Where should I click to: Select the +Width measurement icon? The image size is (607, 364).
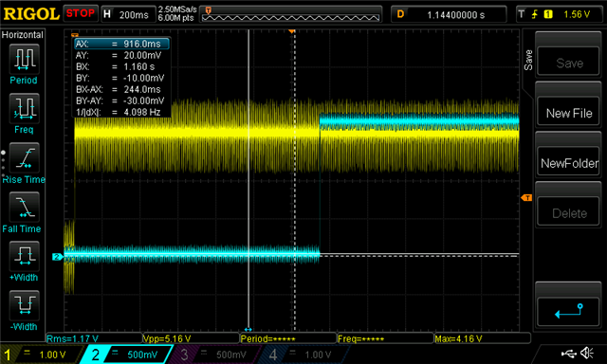pos(24,256)
